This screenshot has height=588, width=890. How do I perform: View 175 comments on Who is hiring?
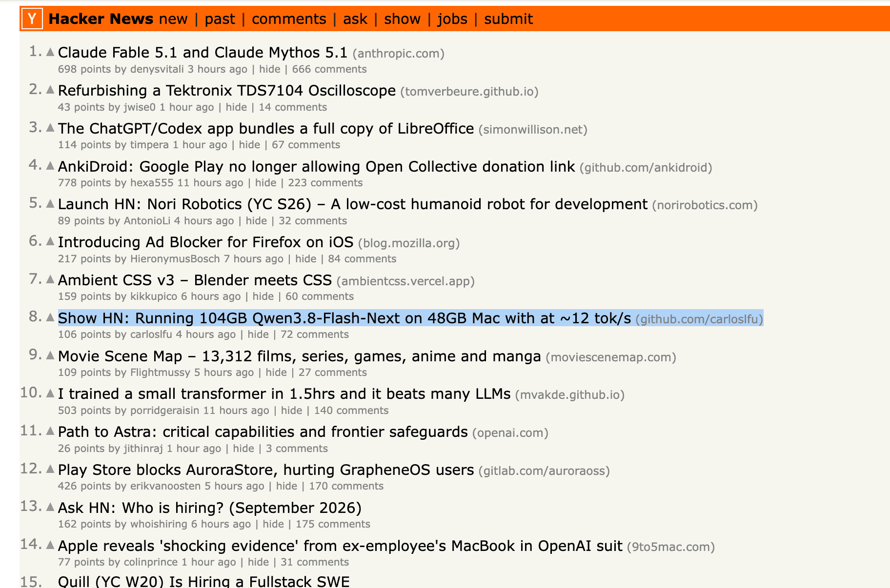pyautogui.click(x=333, y=524)
